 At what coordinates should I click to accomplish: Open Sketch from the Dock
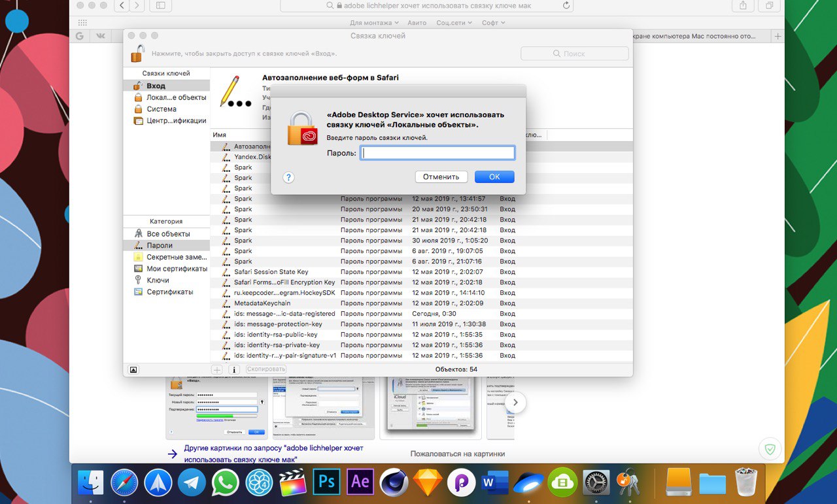pos(428,483)
